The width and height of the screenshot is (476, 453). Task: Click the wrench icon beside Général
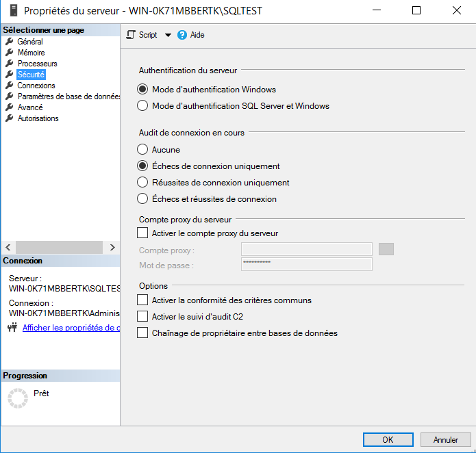[10, 42]
